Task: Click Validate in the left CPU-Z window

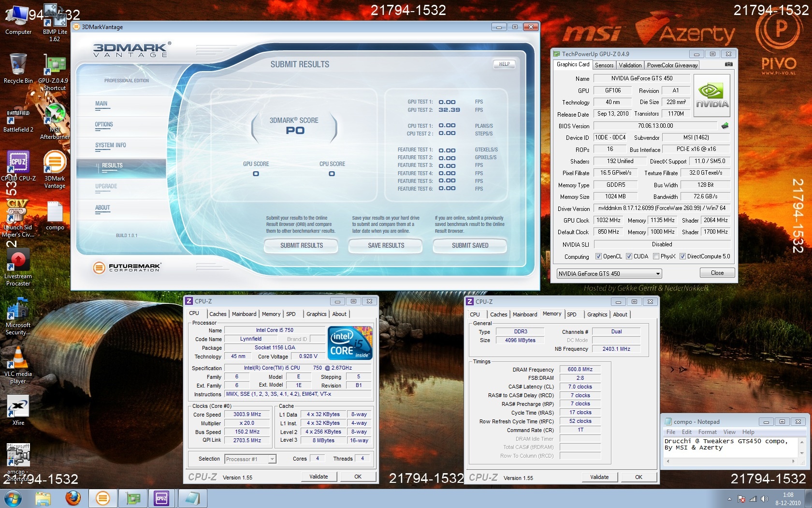Action: click(319, 477)
